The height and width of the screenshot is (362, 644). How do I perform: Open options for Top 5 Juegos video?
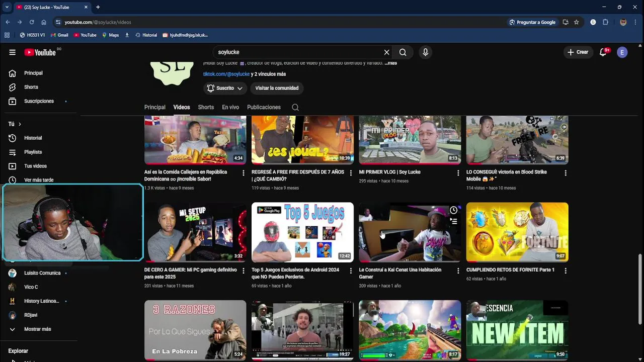(351, 270)
